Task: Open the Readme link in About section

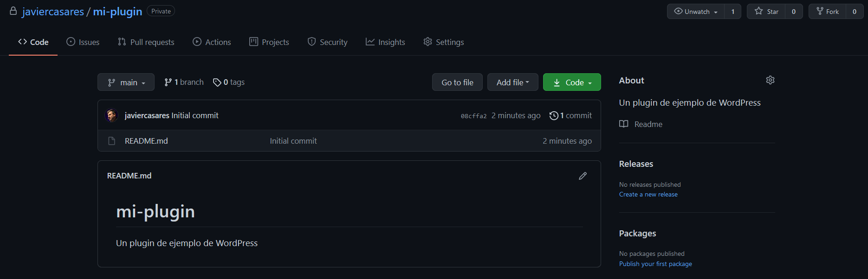Action: tap(641, 124)
